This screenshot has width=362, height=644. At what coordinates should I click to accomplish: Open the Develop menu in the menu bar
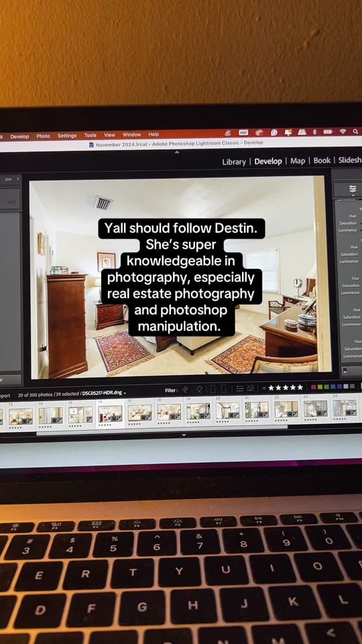[x=19, y=136]
